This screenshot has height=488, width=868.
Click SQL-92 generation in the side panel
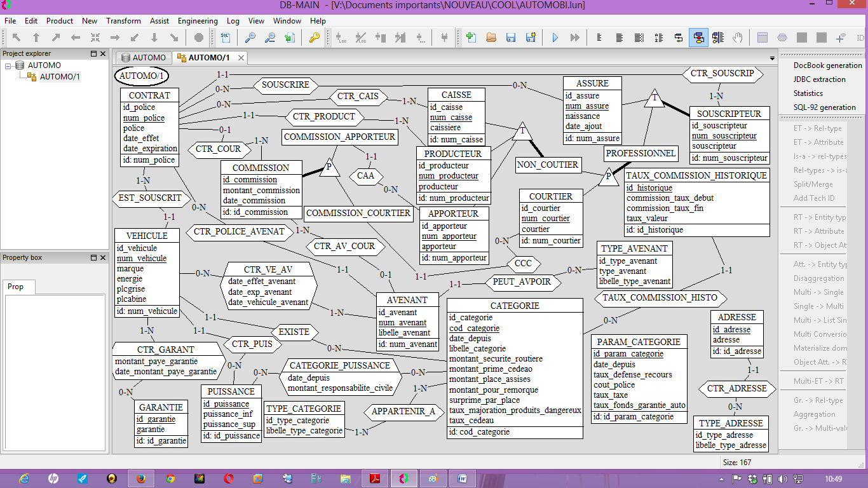[x=824, y=107]
